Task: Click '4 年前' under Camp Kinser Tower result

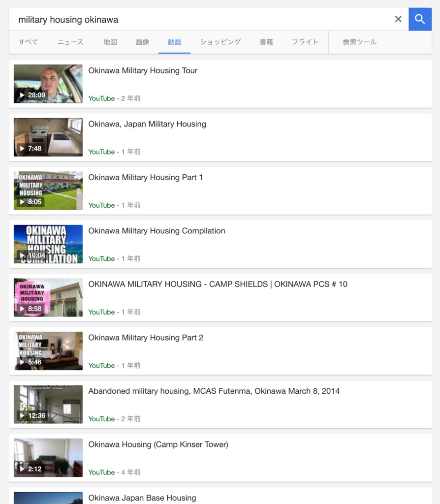Action: 131,472
